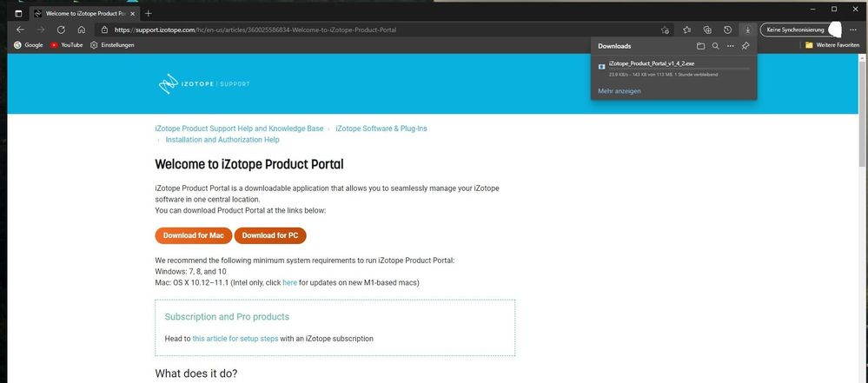Screen dimensions: 868x383
Task: Open a new tab with the plus button
Action: click(148, 13)
